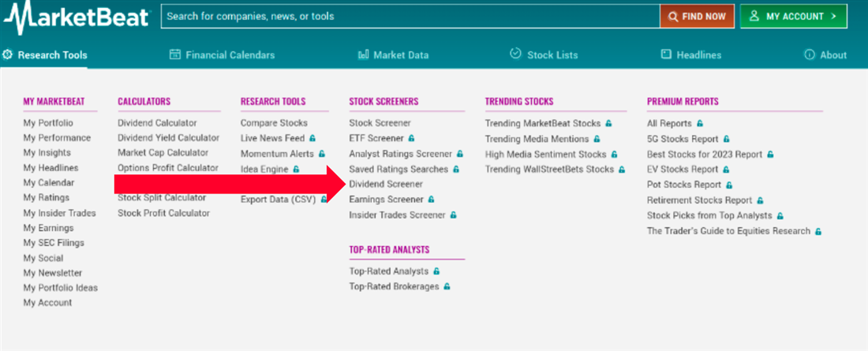This screenshot has width=868, height=351.
Task: Click the lock icon beside 5G Stocks Report
Action: tap(726, 139)
